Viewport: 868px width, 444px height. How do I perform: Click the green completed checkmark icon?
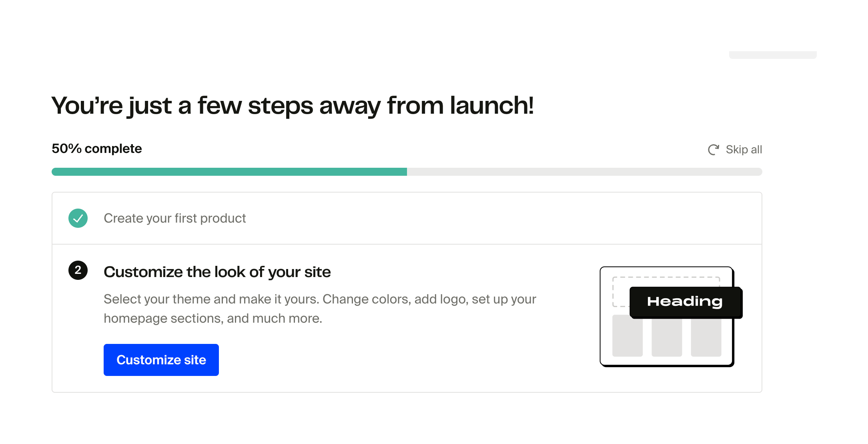[x=78, y=218]
